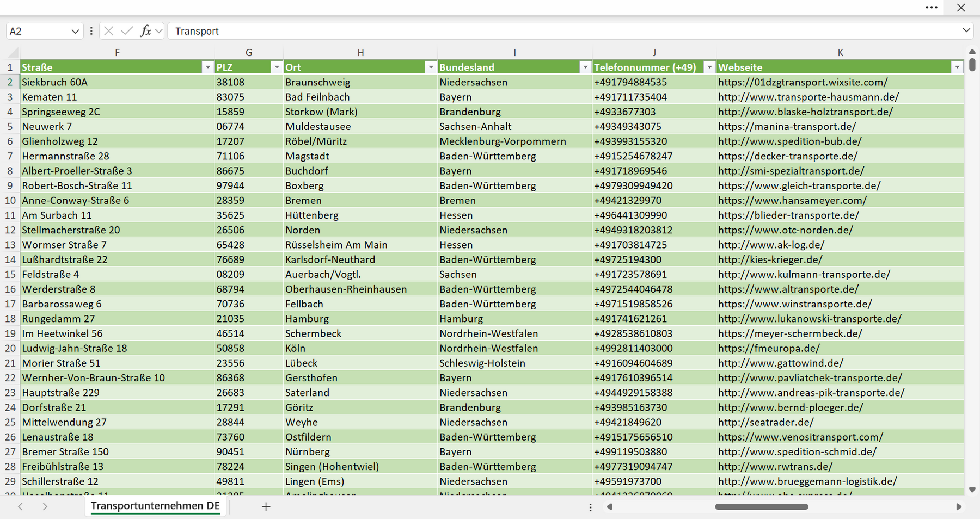Click the name box vertical dots handle
The width and height of the screenshot is (980, 520).
pyautogui.click(x=91, y=31)
